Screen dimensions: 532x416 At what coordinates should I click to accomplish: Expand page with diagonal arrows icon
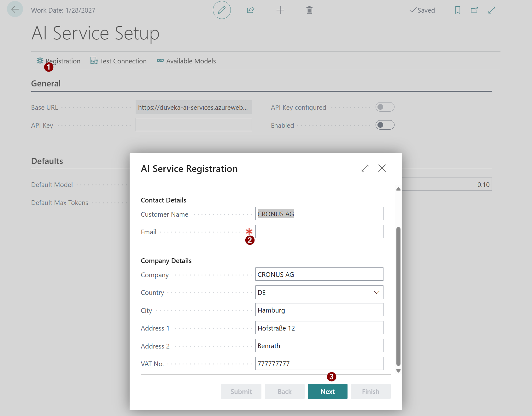point(492,10)
